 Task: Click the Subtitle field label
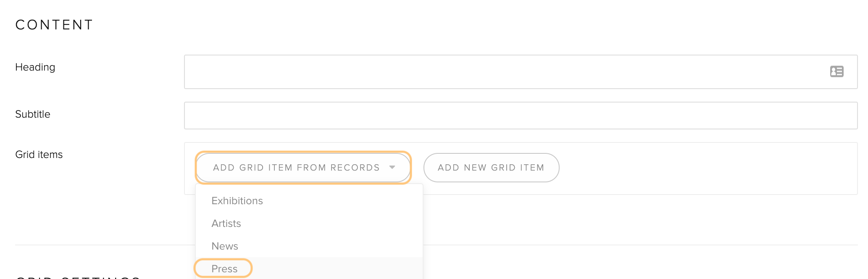[33, 114]
